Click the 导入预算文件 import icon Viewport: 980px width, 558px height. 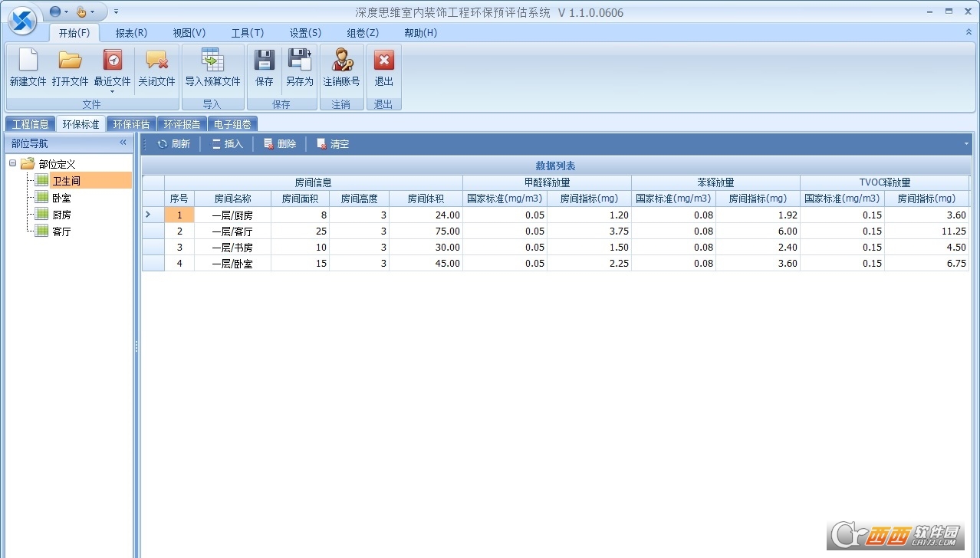212,61
